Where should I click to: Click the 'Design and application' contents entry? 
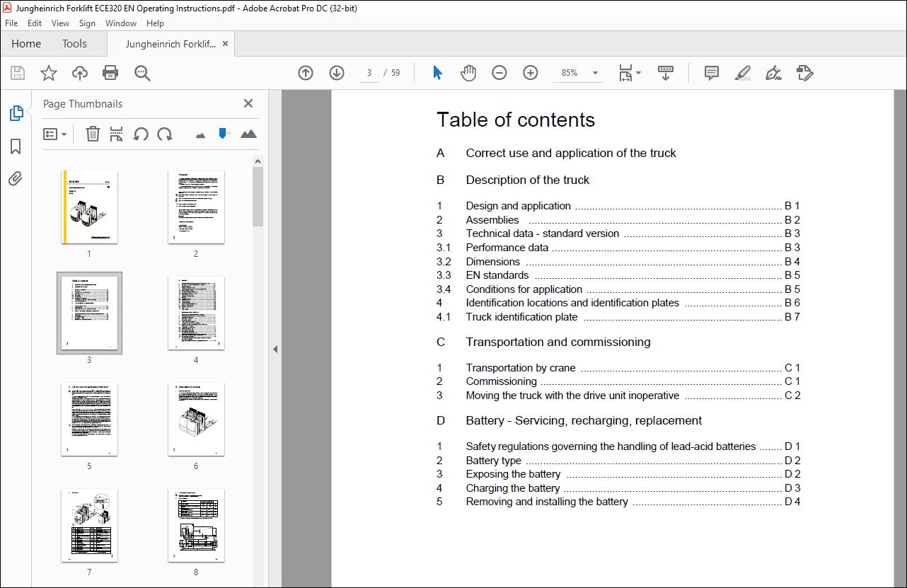pyautogui.click(x=618, y=206)
